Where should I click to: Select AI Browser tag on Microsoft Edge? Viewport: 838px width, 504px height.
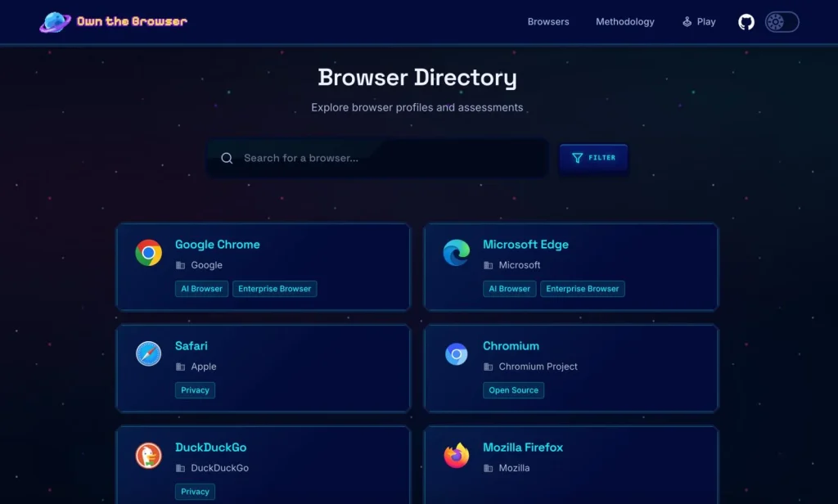(x=509, y=289)
